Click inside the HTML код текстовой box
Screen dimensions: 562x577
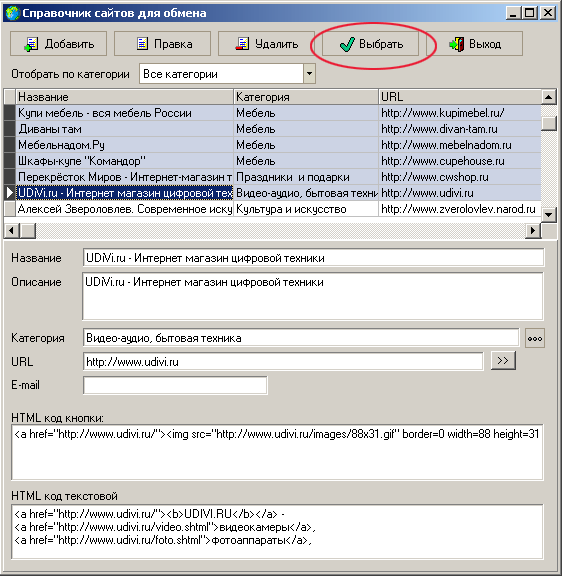click(278, 532)
